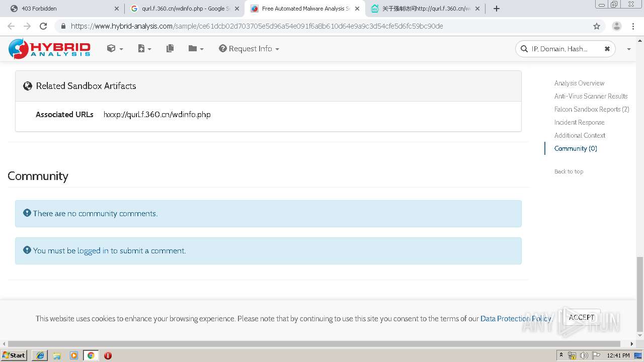Click the Related Sandbox Artifacts globe icon
644x362 pixels.
click(x=28, y=86)
